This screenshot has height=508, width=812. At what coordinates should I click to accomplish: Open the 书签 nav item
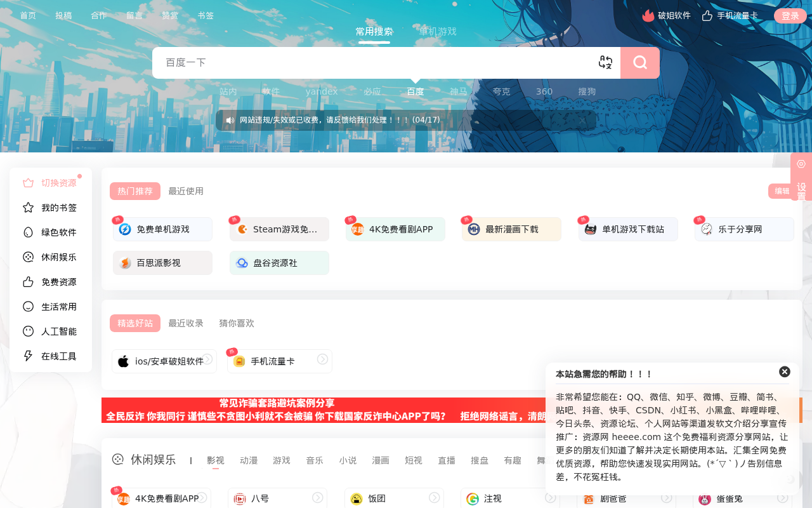(x=206, y=16)
